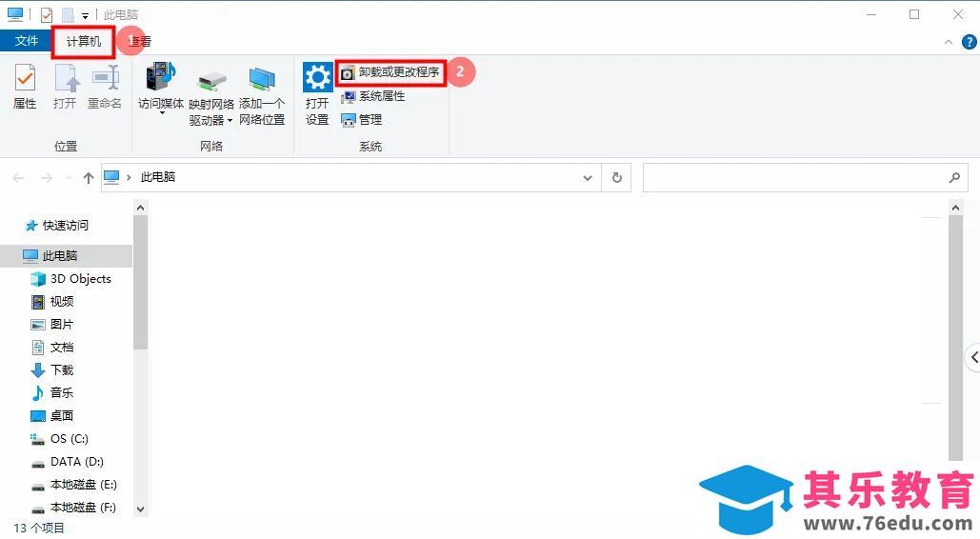Viewport: 980px width, 539px height.
Task: Click 管理 in the ribbon
Action: coord(362,119)
